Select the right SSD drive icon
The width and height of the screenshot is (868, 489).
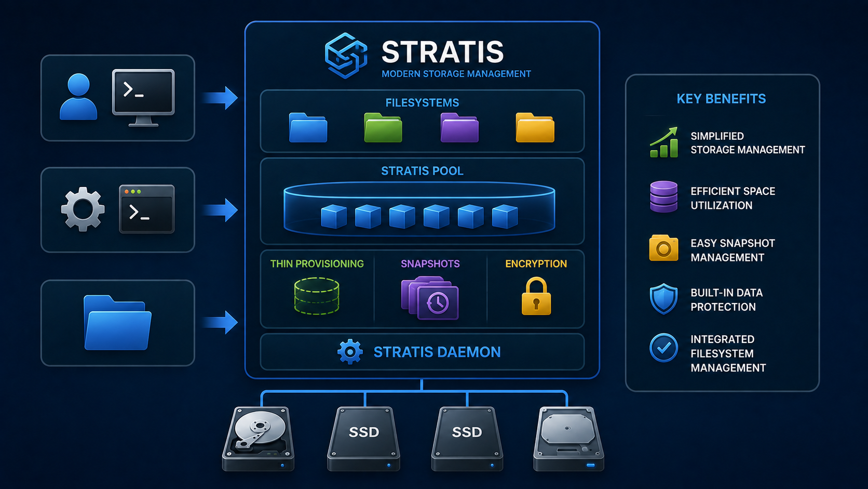point(467,439)
